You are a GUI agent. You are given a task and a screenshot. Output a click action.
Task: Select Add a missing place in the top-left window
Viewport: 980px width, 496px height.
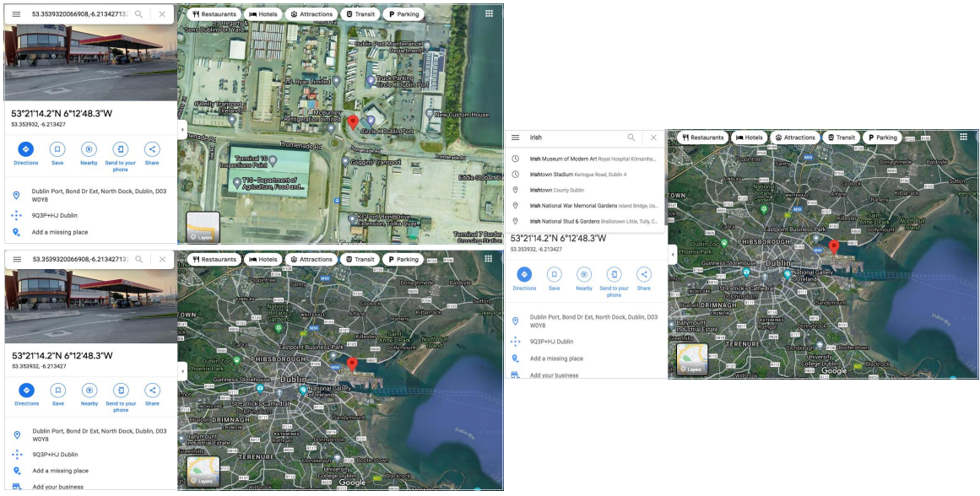pos(60,232)
